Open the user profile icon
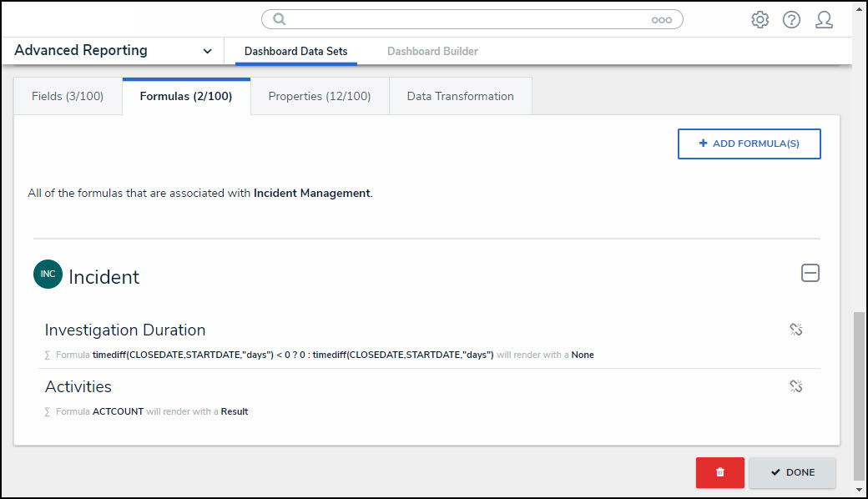This screenshot has width=868, height=499. pos(824,20)
